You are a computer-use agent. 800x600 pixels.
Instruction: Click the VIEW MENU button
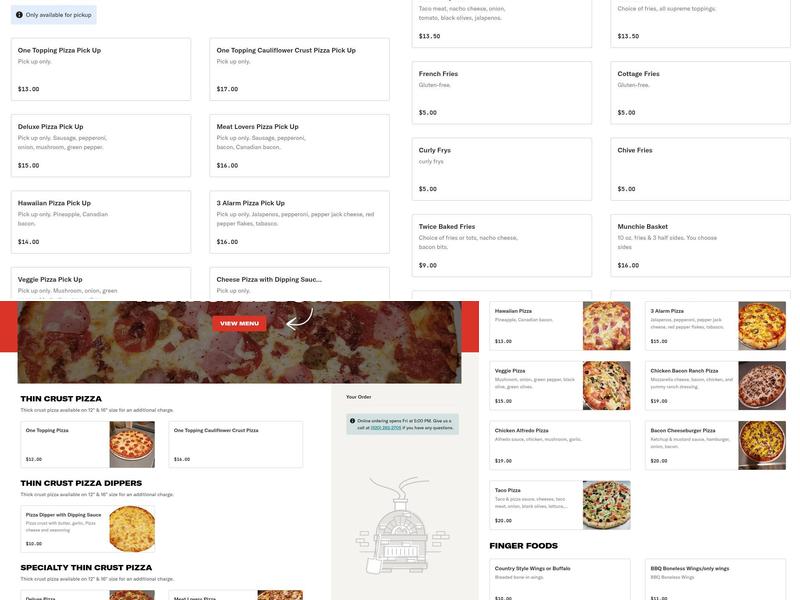point(239,323)
